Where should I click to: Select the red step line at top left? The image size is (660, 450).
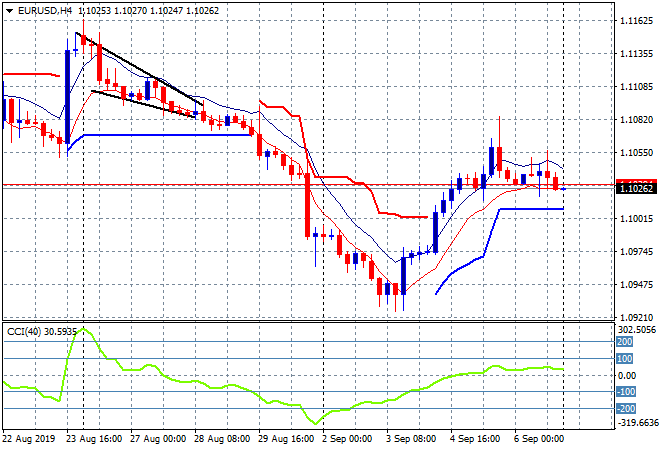click(x=30, y=73)
